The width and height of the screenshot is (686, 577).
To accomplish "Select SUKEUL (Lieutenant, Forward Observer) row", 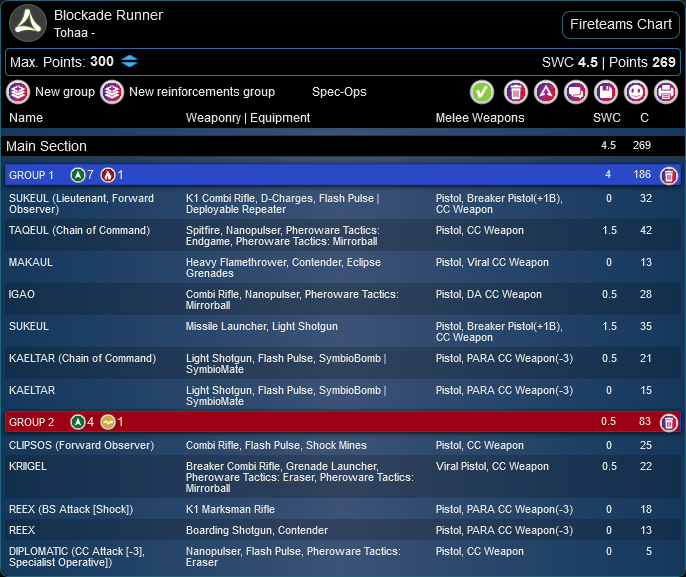I will pyautogui.click(x=343, y=203).
